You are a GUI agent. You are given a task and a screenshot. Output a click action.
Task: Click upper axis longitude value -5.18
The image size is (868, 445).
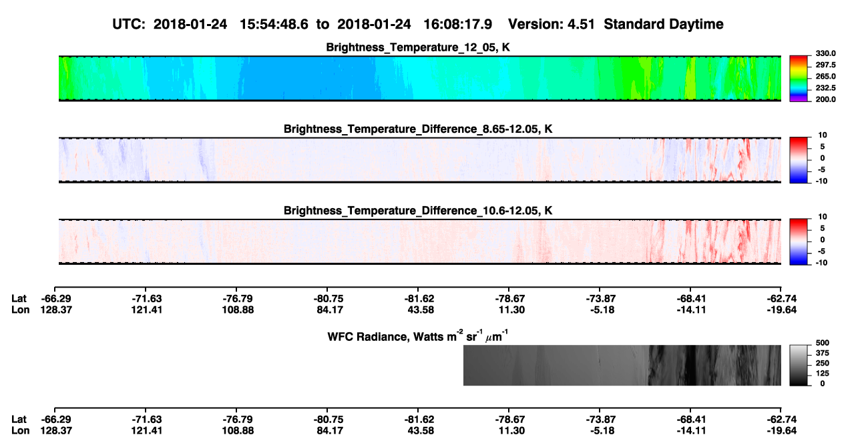pos(600,310)
